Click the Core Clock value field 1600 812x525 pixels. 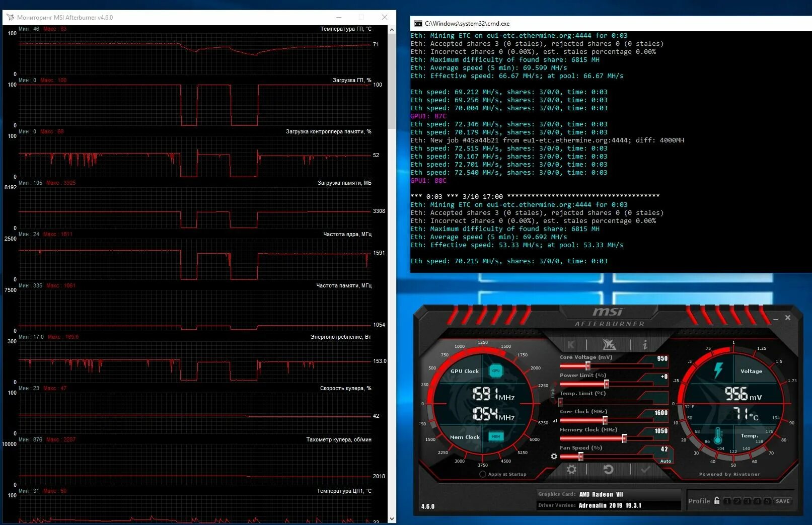(660, 413)
